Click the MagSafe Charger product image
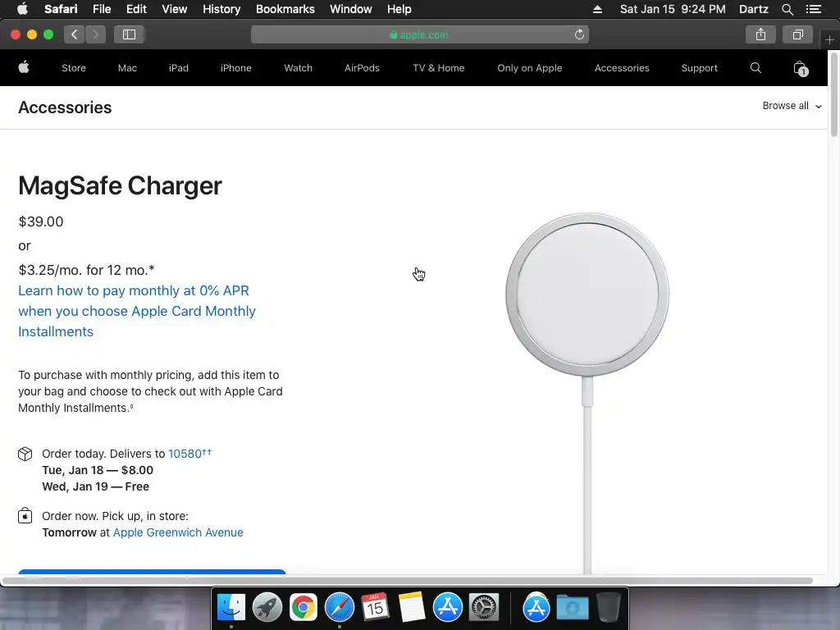The width and height of the screenshot is (840, 630). pyautogui.click(x=587, y=394)
